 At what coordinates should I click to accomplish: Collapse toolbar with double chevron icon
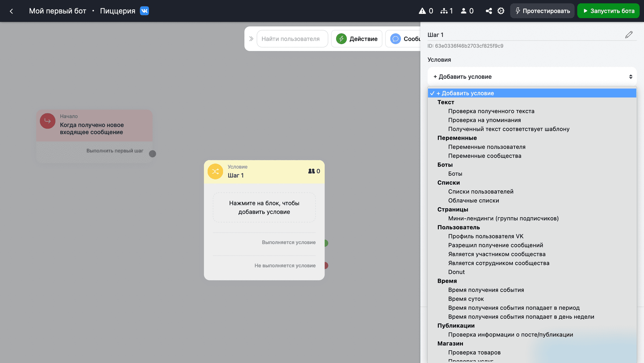pyautogui.click(x=251, y=39)
